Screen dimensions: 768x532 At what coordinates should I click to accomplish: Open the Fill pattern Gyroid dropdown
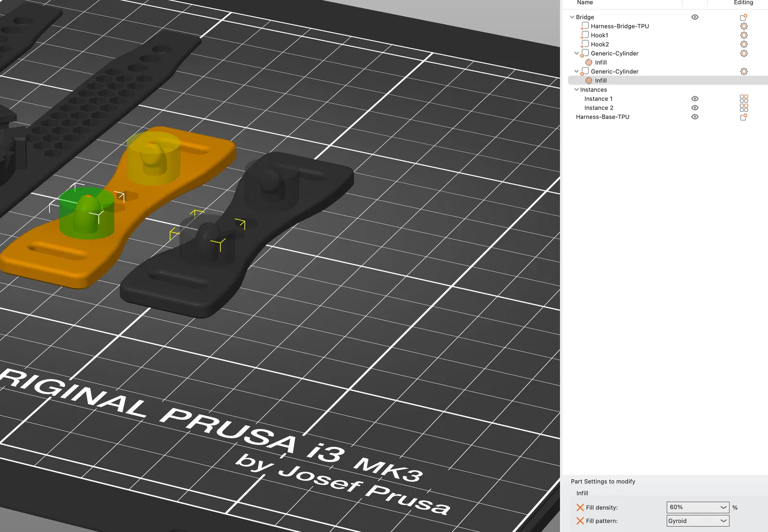(x=698, y=520)
